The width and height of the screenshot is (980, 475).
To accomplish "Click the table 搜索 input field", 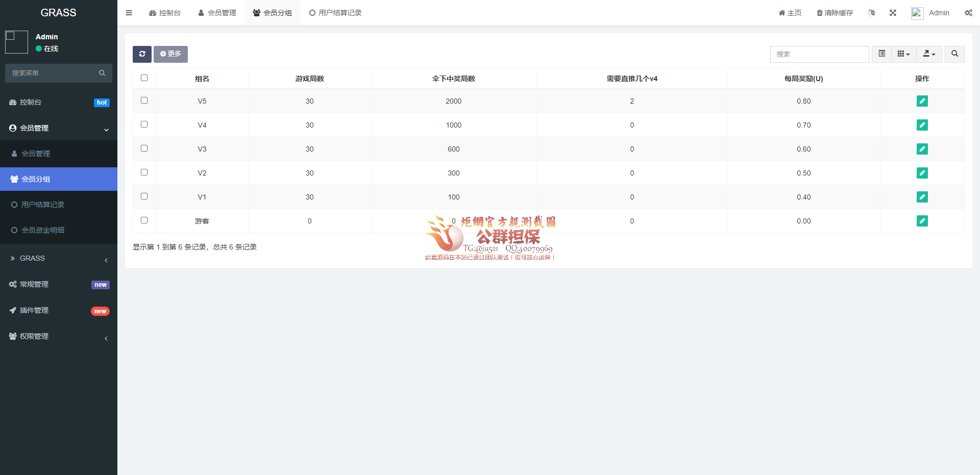I will (819, 54).
